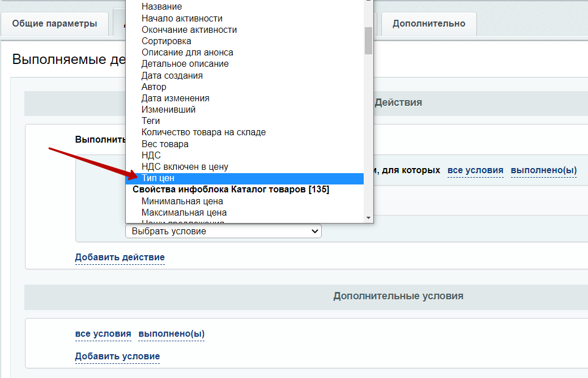Click the 'Добавить условие' link
The width and height of the screenshot is (588, 378).
pos(117,356)
